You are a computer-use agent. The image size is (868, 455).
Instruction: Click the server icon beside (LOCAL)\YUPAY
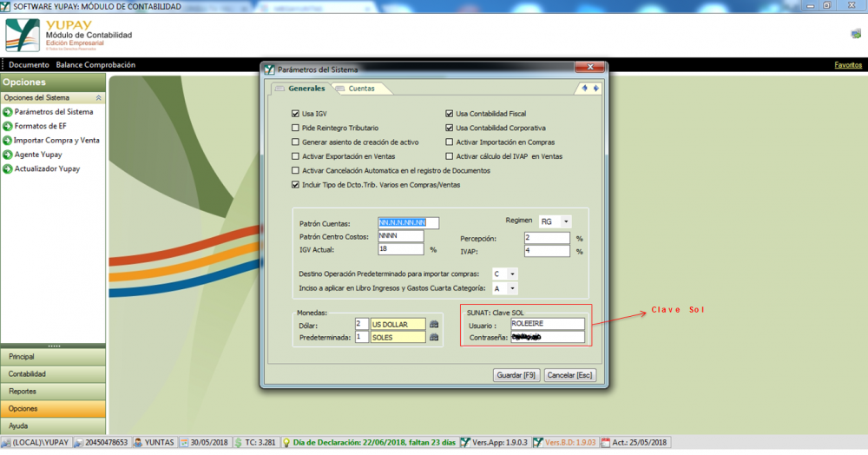[6, 443]
